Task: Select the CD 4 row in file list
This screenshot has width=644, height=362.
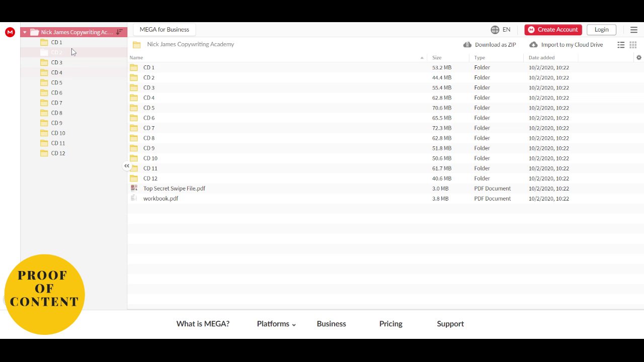Action: pyautogui.click(x=385, y=98)
